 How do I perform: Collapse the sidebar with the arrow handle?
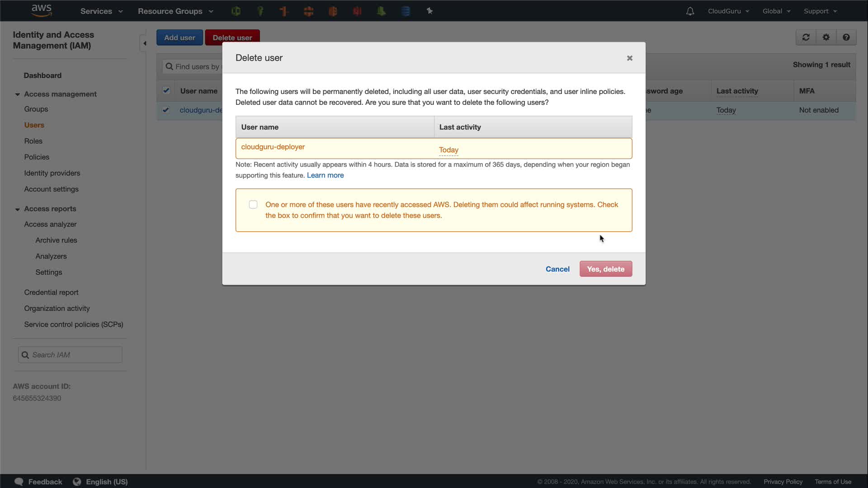click(144, 44)
